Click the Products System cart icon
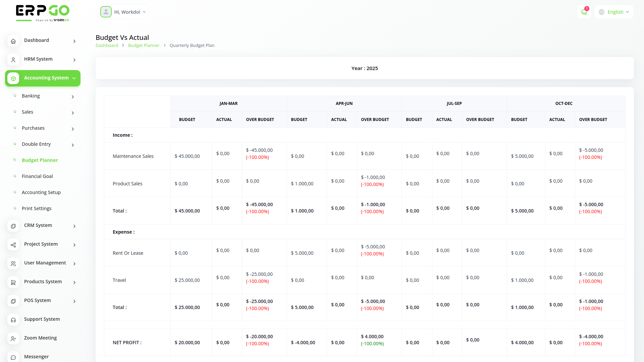Image resolution: width=644 pixels, height=362 pixels. [13, 282]
